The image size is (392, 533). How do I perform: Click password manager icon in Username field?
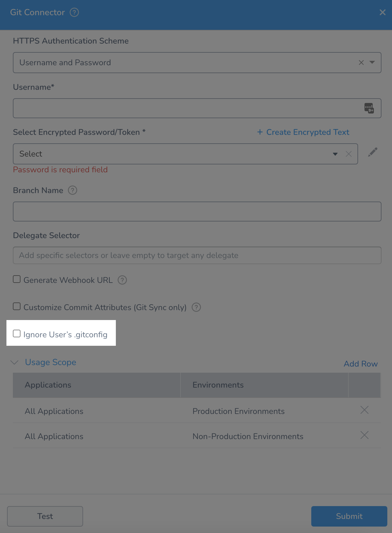pyautogui.click(x=369, y=108)
